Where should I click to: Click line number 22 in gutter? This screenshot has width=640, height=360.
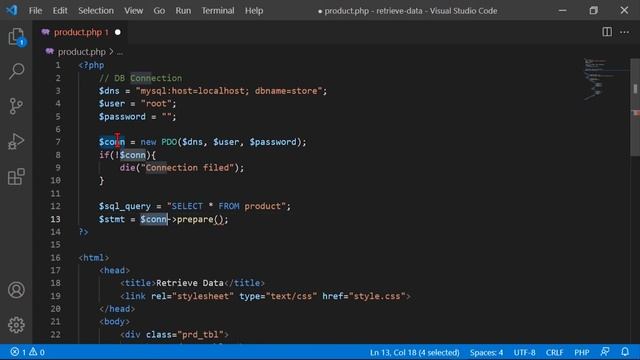pos(56,334)
